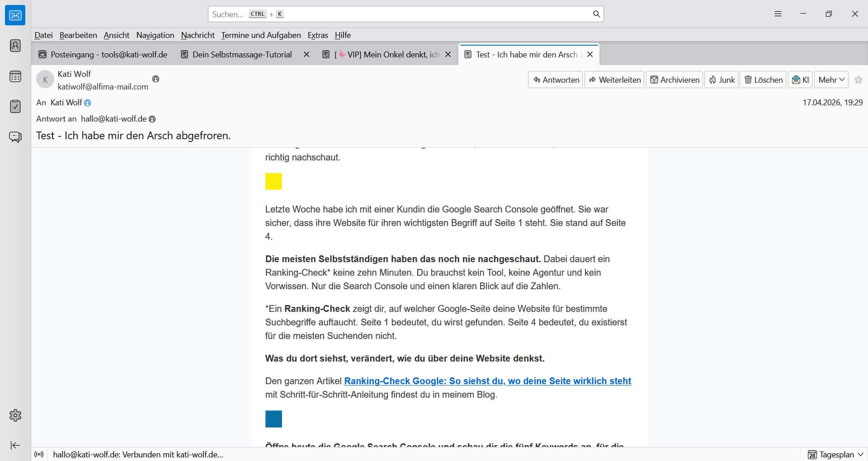Mark the message as Junk

click(721, 80)
